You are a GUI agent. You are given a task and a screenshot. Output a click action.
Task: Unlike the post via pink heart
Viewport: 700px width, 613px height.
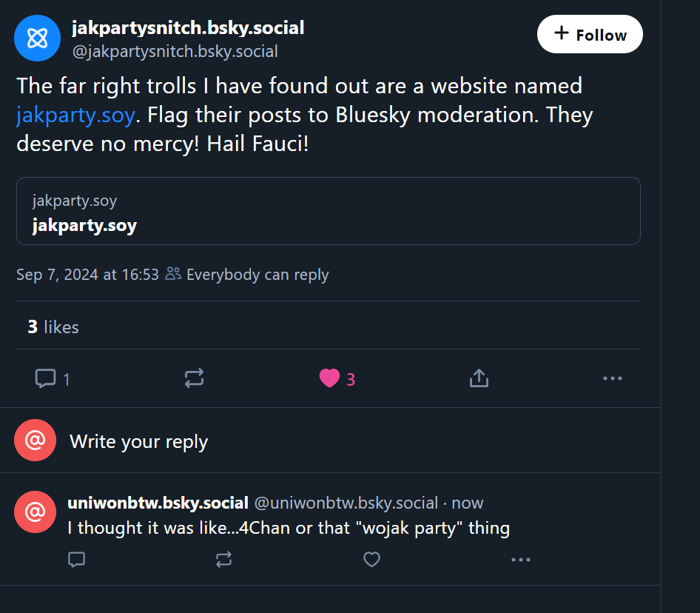coord(329,379)
